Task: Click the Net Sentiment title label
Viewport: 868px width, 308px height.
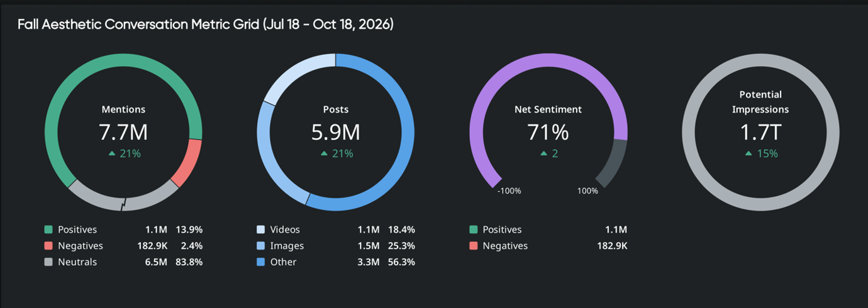Action: (x=548, y=109)
